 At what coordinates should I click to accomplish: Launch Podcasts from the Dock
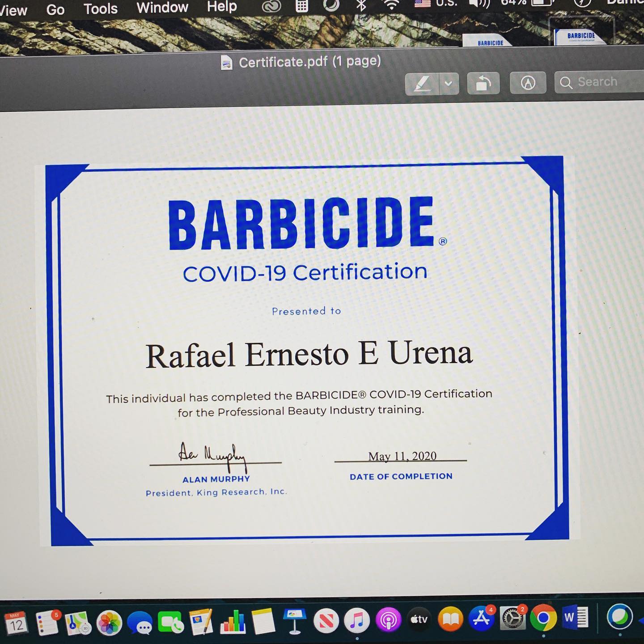388,620
